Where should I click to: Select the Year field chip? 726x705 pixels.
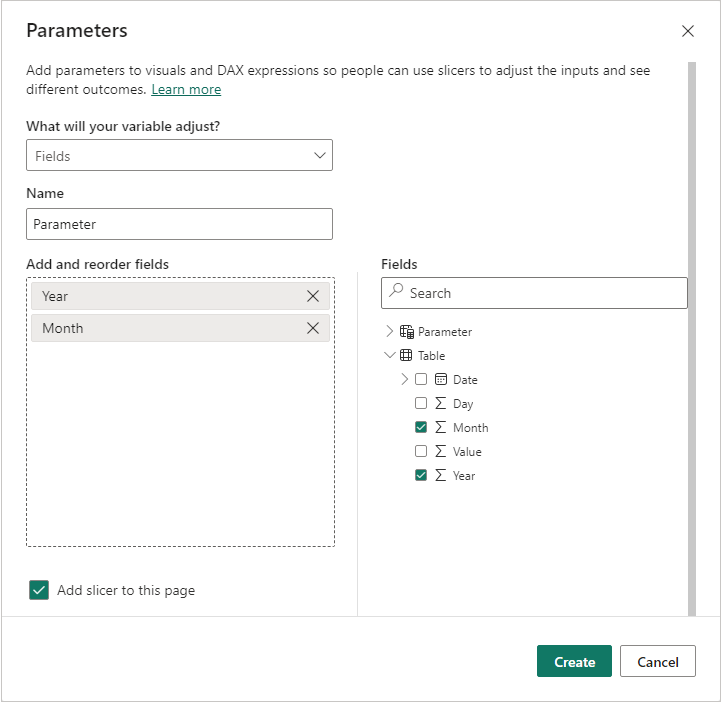(181, 298)
